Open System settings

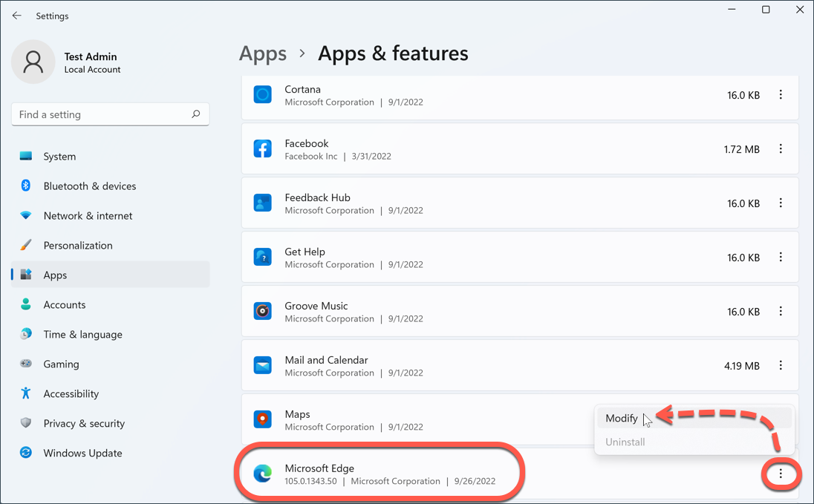pos(110,156)
